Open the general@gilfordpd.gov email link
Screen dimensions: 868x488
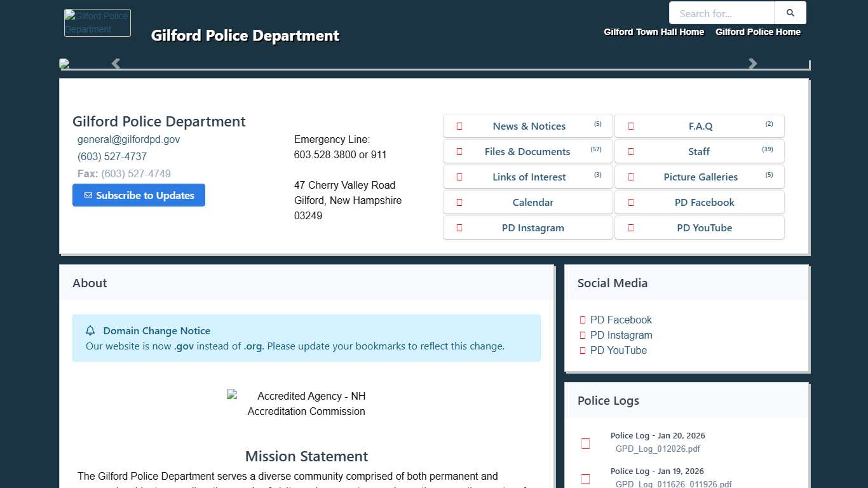coord(128,139)
